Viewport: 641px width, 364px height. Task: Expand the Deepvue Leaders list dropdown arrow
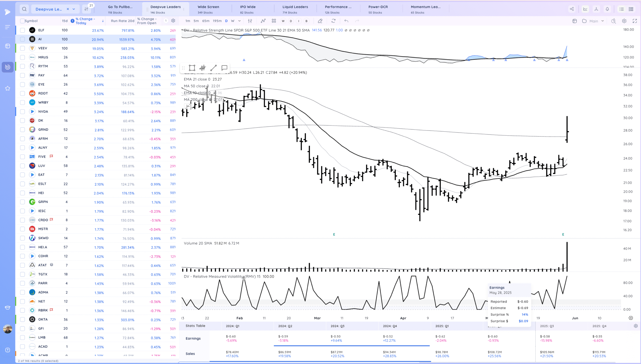point(74,9)
